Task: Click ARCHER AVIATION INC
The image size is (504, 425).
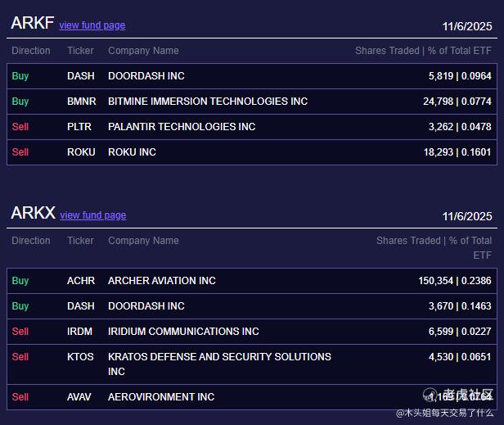Action: pyautogui.click(x=162, y=281)
